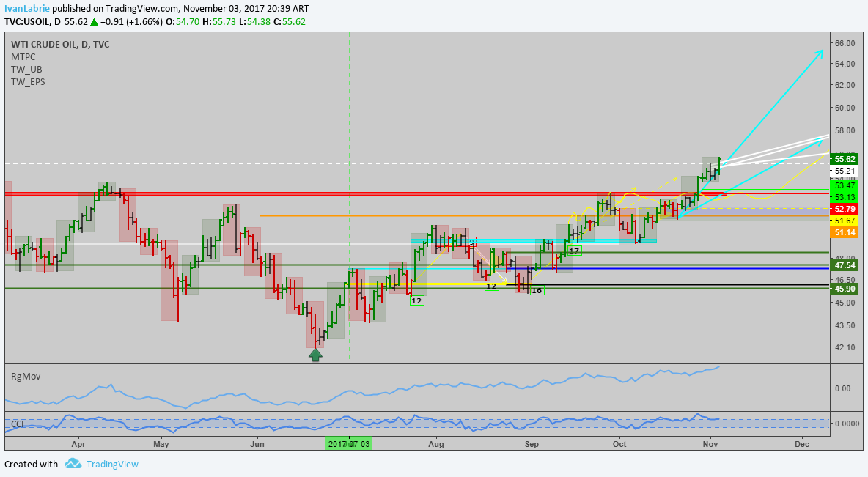Click the 0.00 RgMov scale value
This screenshot has width=868, height=477.
842,388
